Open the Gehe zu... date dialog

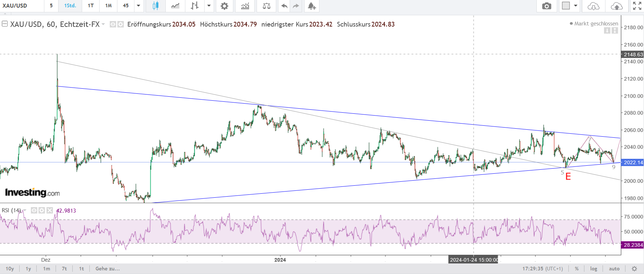click(108, 269)
